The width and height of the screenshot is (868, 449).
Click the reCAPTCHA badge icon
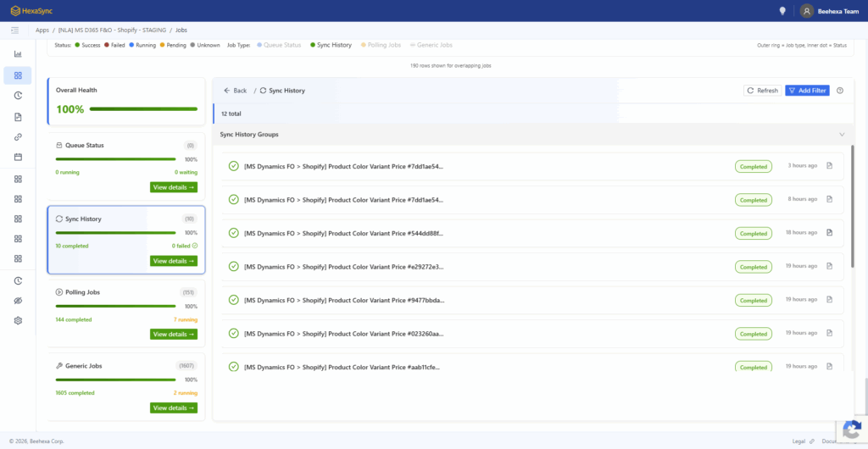tap(852, 429)
